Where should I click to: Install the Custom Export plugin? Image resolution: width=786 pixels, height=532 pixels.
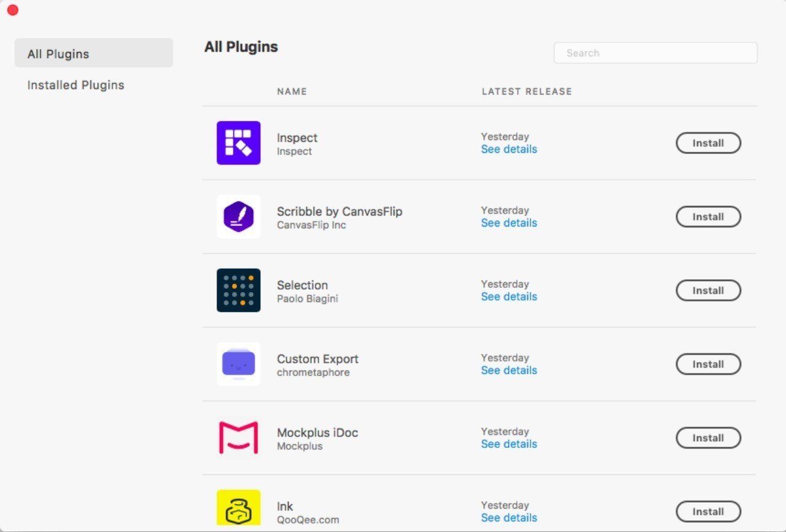coord(708,364)
